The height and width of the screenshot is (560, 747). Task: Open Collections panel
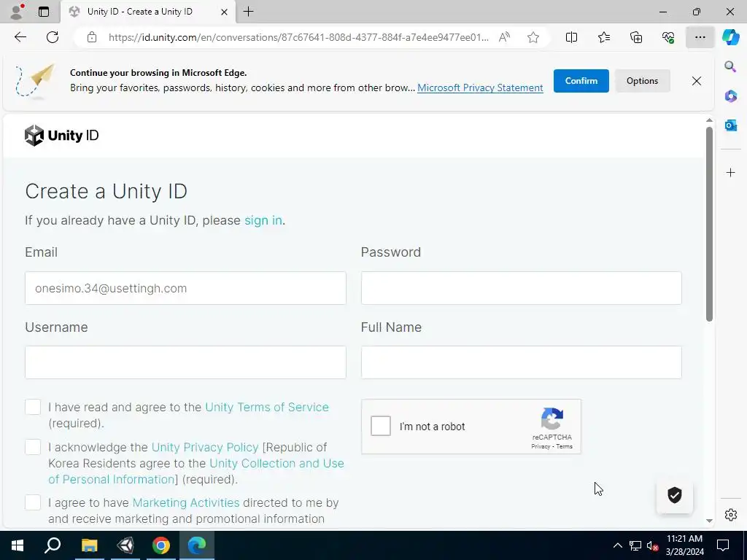coord(636,37)
